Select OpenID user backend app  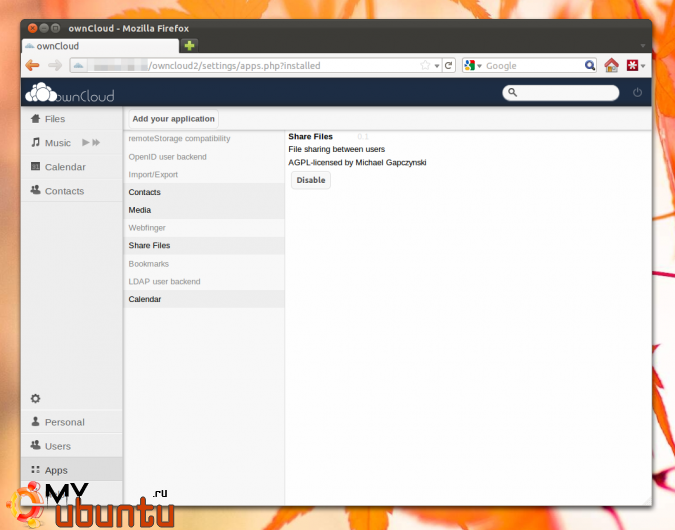tap(204, 157)
